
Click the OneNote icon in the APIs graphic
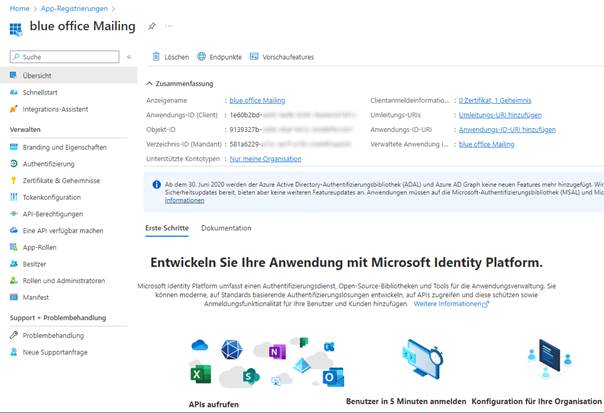pyautogui.click(x=277, y=351)
